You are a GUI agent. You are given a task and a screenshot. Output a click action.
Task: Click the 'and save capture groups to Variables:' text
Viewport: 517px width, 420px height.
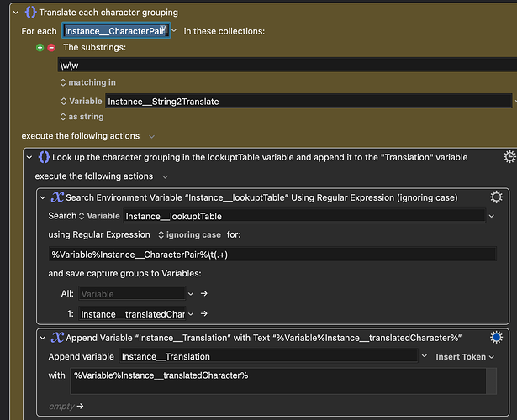pos(124,273)
